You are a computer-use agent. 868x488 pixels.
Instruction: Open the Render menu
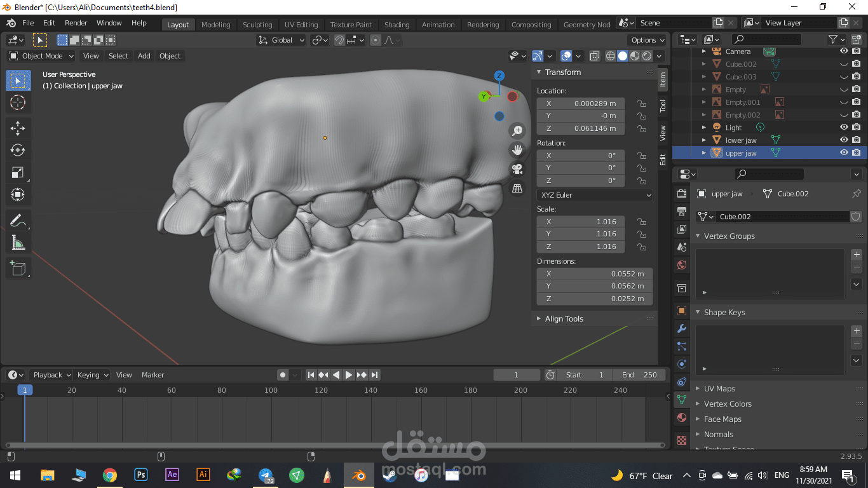76,23
